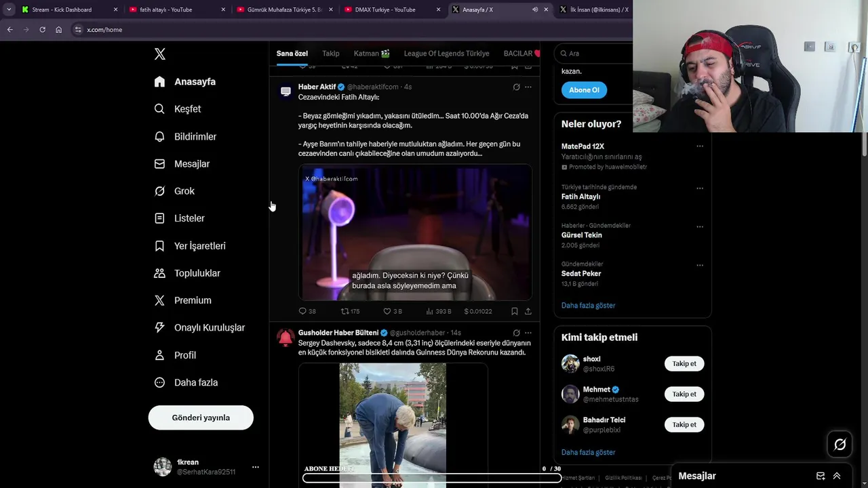
Task: Click Abone Ol button
Action: pyautogui.click(x=584, y=89)
